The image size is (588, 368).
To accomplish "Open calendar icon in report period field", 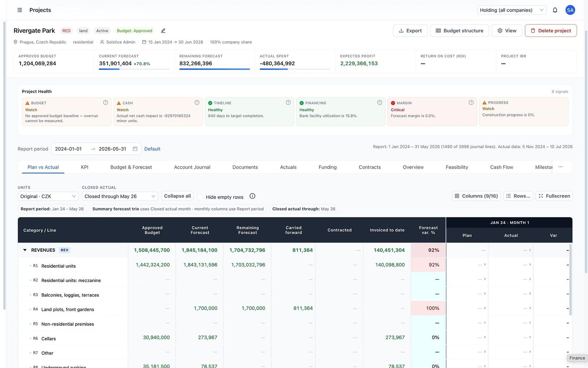I will [x=135, y=149].
